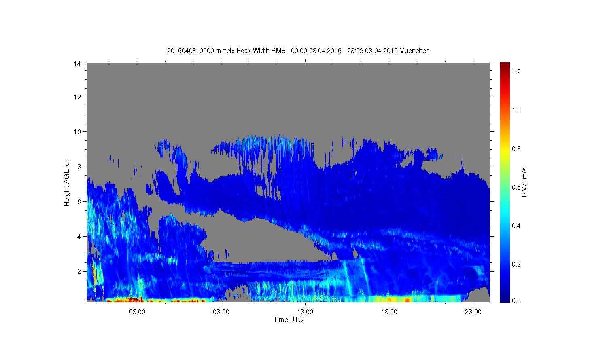Viewport: 607px width, 364px height.
Task: Click the '23:00' time tick label
Action: [473, 312]
